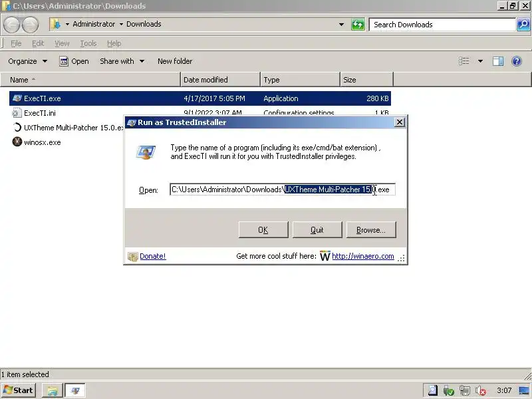Click the magnifier tray icon
Image resolution: width=532 pixels, height=399 pixels.
pyautogui.click(x=433, y=390)
